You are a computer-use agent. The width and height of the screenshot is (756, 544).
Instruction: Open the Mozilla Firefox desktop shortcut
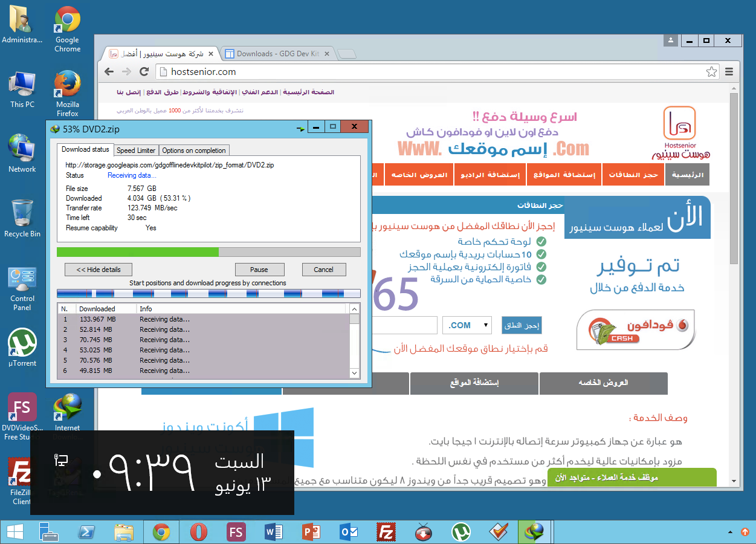[x=68, y=94]
